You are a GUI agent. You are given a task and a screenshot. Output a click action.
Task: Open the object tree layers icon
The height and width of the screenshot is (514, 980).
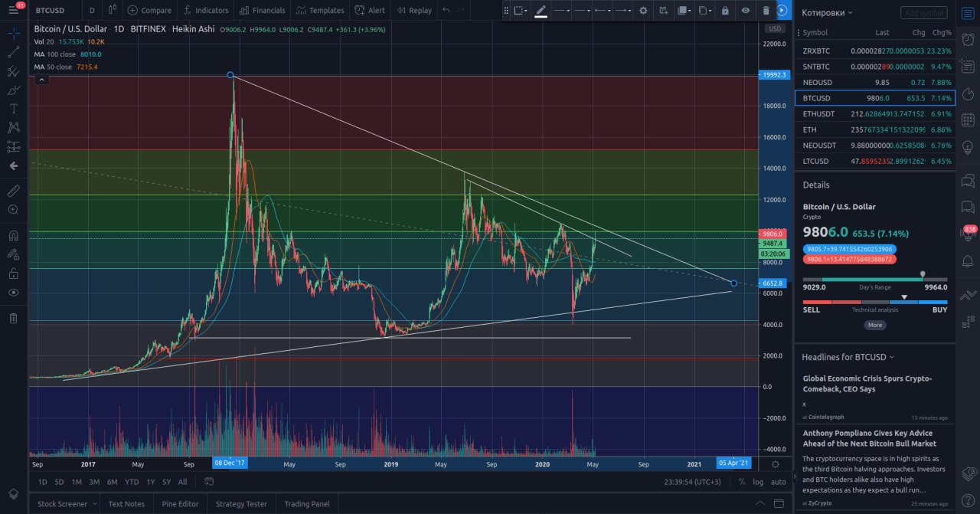click(x=13, y=494)
